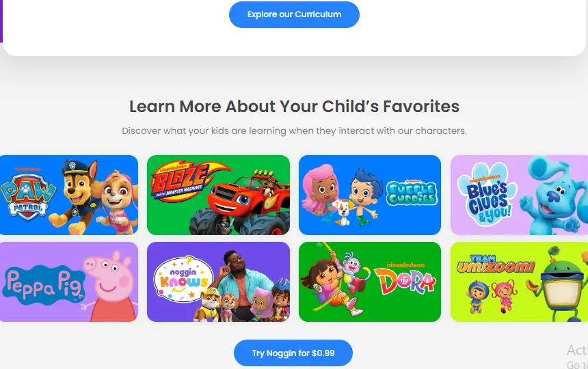Select the Dora show card

coord(370,282)
